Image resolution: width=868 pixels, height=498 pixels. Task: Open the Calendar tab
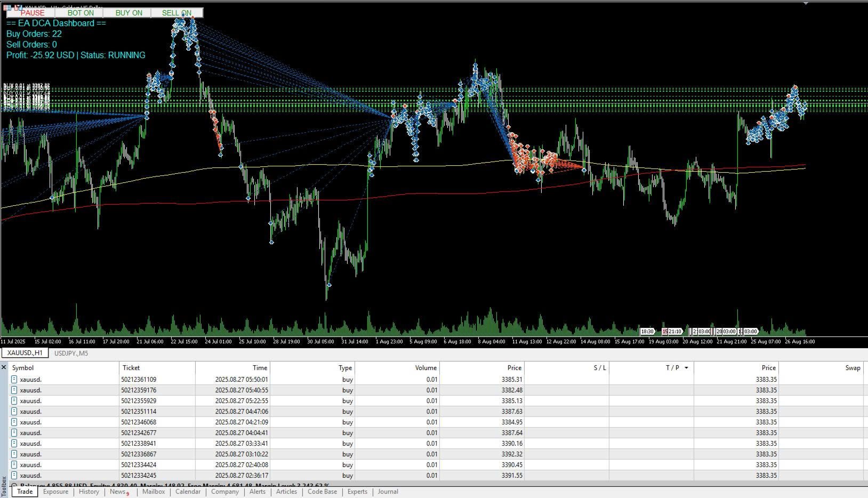pos(188,492)
